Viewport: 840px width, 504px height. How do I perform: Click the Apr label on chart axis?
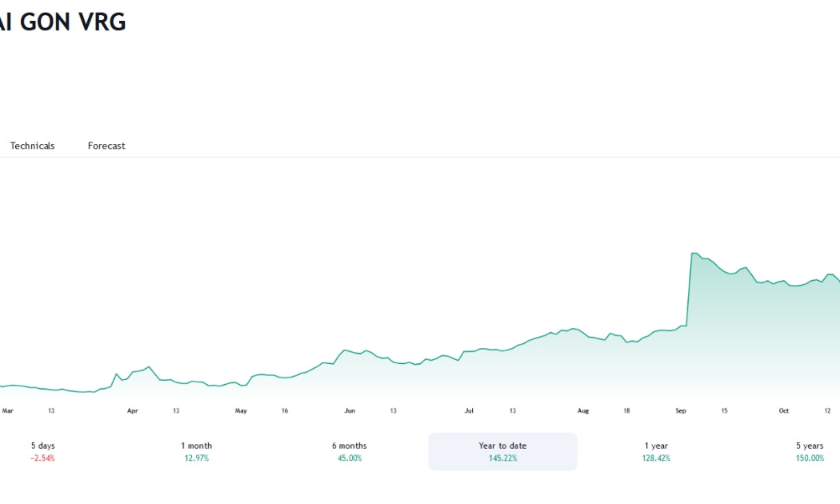coord(132,411)
